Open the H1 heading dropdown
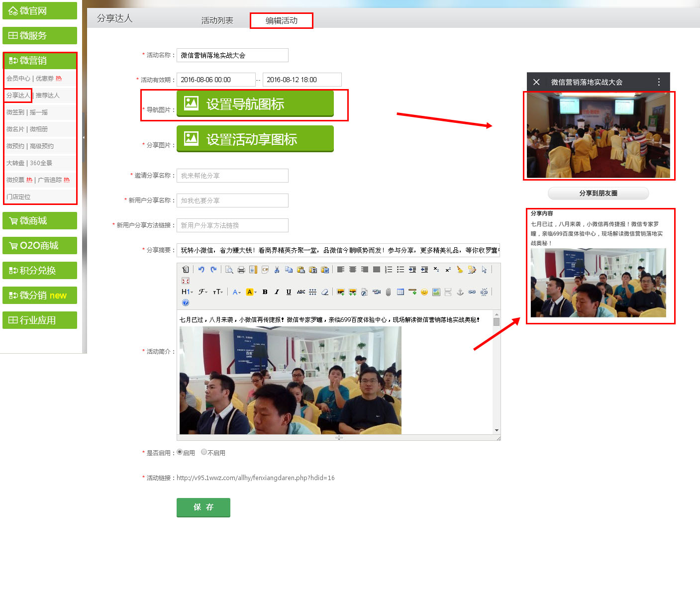Image resolution: width=700 pixels, height=597 pixels. [187, 292]
